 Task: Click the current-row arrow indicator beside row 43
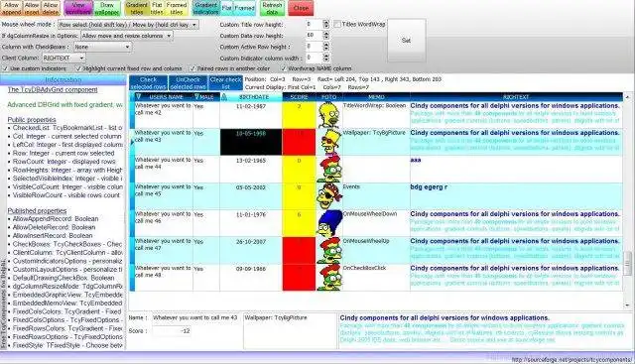pyautogui.click(x=132, y=142)
